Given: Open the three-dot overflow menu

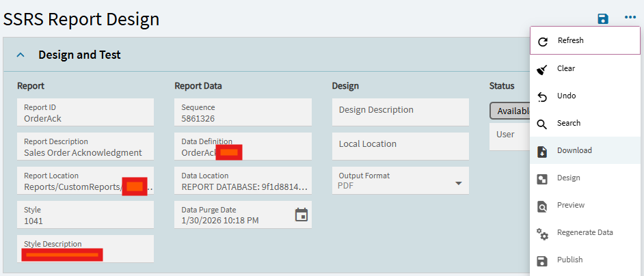Looking at the screenshot, I should (630, 18).
